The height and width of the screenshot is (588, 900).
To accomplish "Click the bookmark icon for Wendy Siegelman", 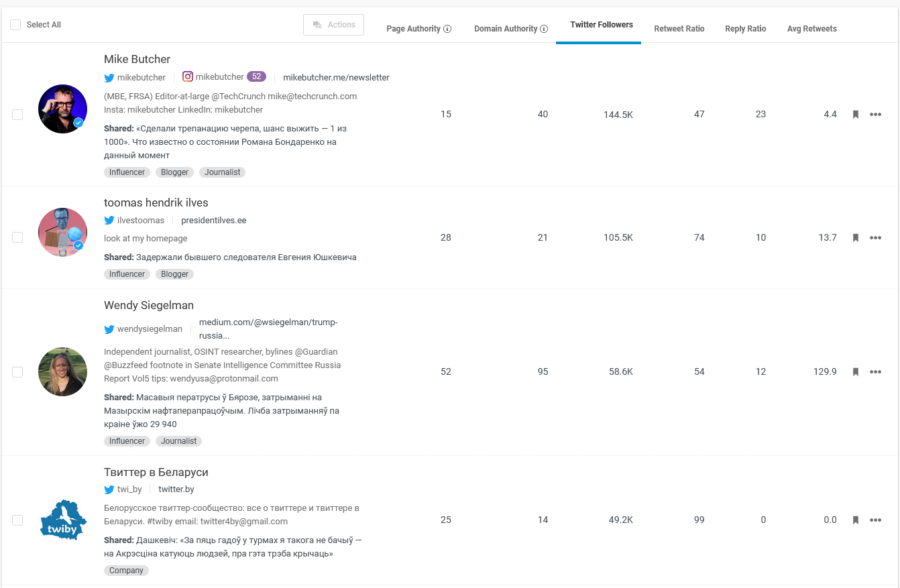I will click(x=855, y=372).
